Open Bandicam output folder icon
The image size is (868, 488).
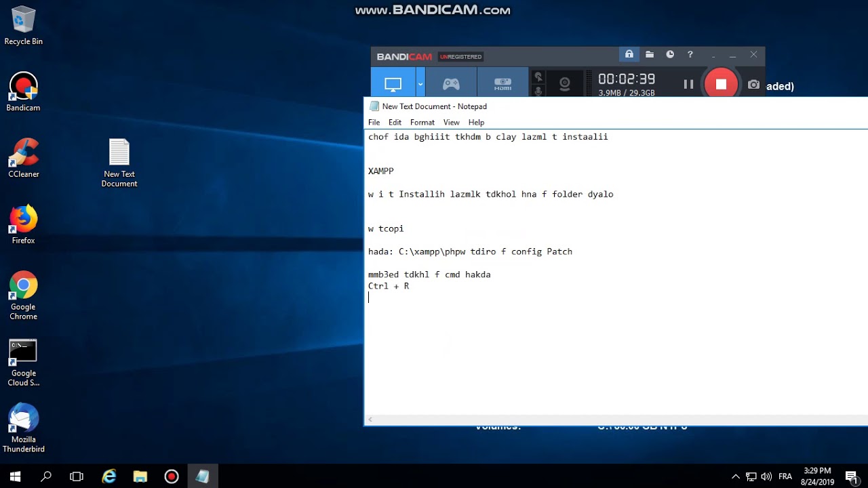point(650,55)
